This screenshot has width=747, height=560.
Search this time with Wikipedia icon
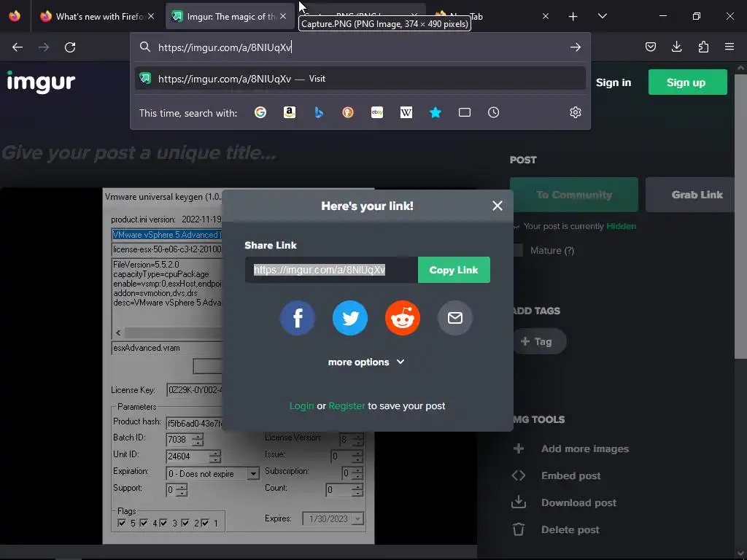[x=406, y=112]
